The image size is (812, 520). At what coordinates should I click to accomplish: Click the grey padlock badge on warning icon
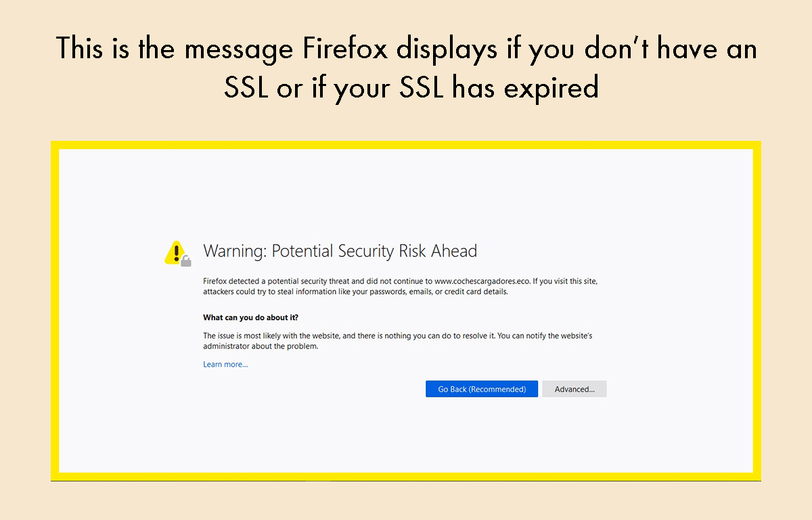pos(186,261)
